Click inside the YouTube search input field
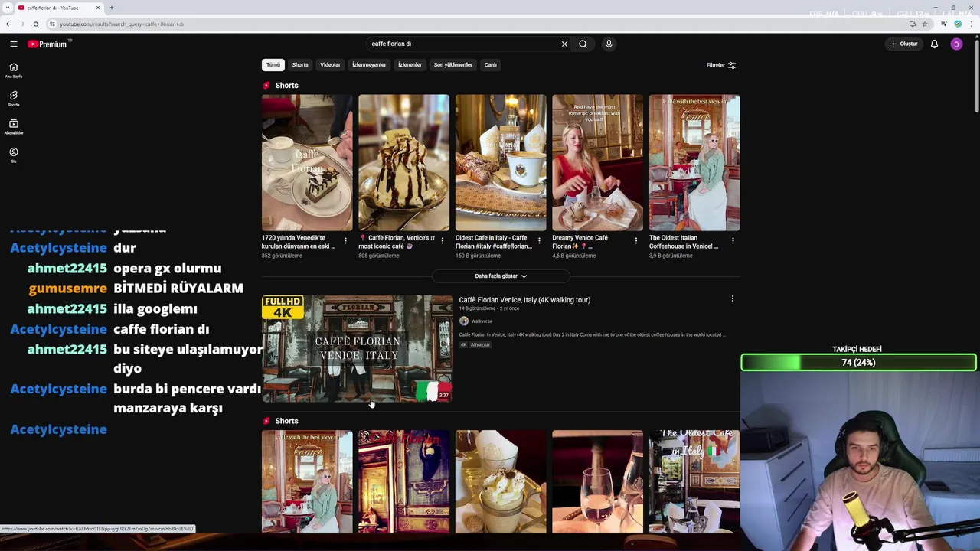Screen dimensions: 980x551 pos(463,44)
